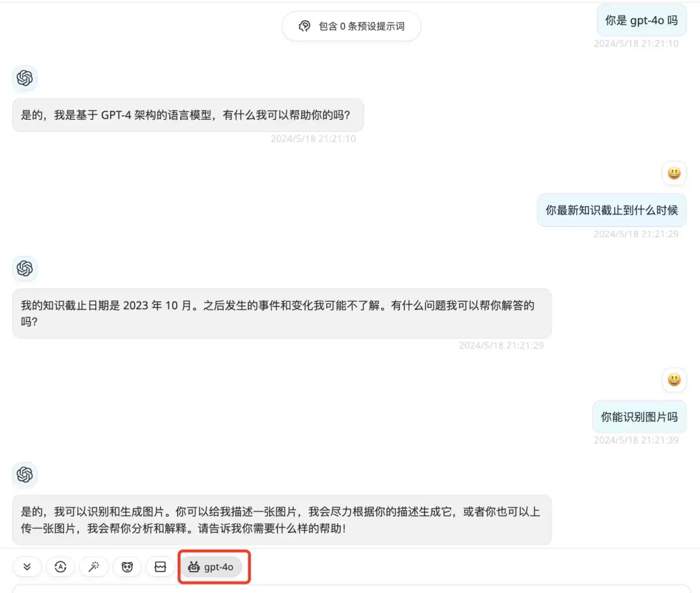Click the smiley user avatar above 你最新知识截止到什么时候
Viewport: 700px width, 593px height.
tap(674, 173)
